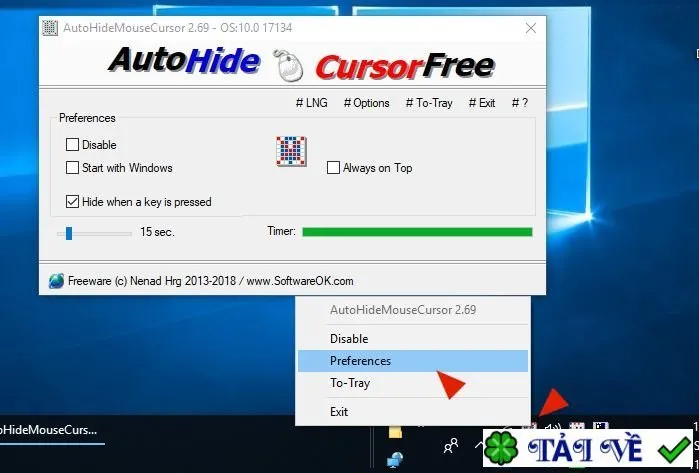699x473 pixels.
Task: Select To-Tray in the tray context menu
Action: point(413,383)
